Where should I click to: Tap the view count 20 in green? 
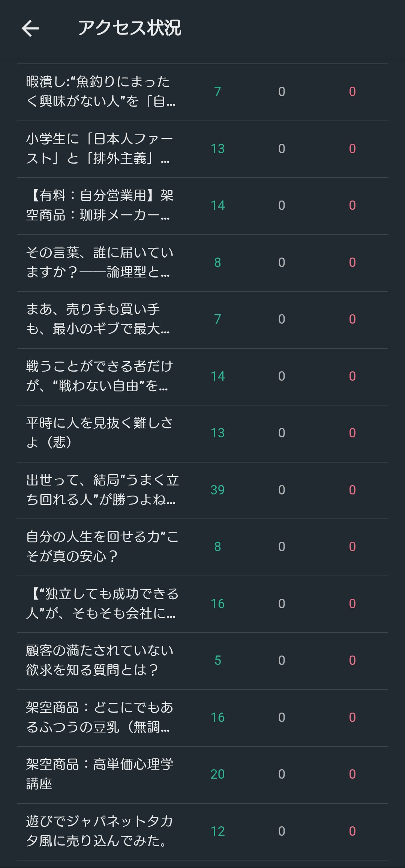pyautogui.click(x=217, y=774)
